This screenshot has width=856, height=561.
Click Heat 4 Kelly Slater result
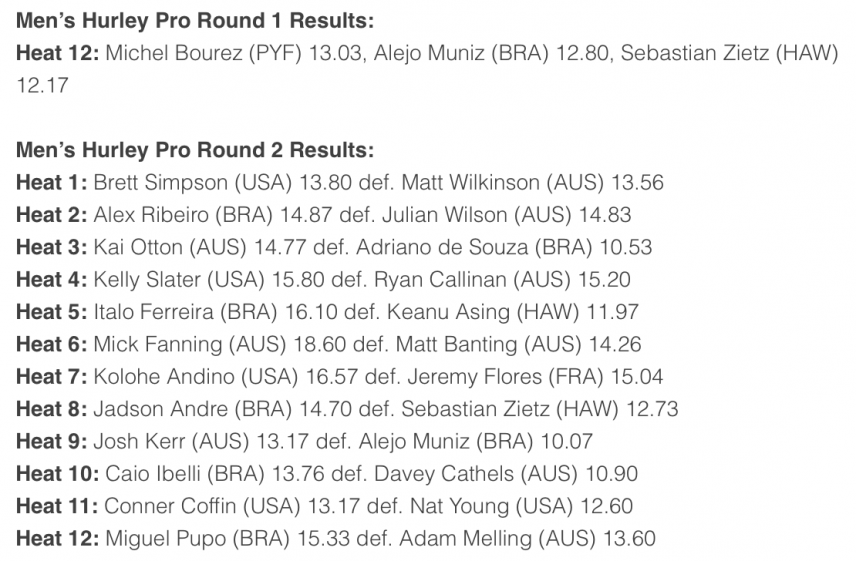point(323,279)
